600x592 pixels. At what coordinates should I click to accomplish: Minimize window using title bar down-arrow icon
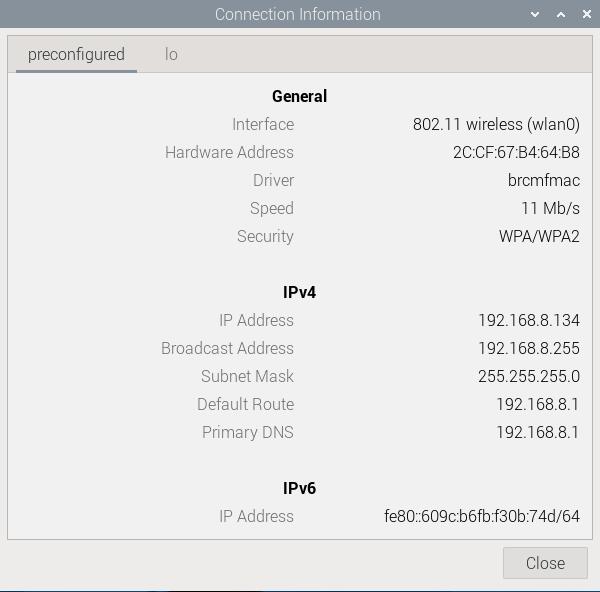[535, 15]
